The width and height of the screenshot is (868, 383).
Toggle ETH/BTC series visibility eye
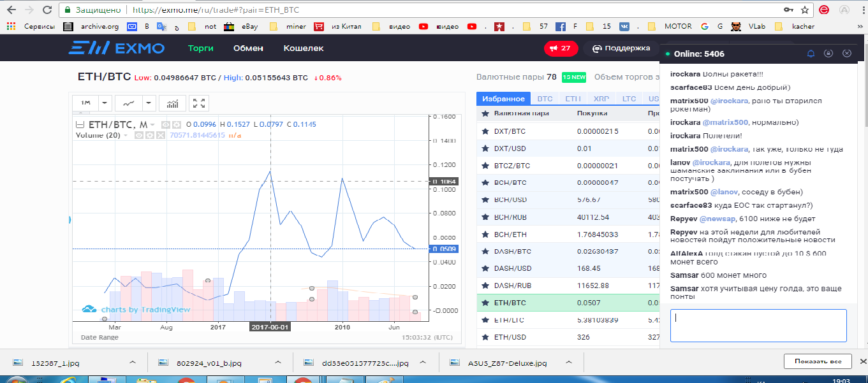point(165,125)
